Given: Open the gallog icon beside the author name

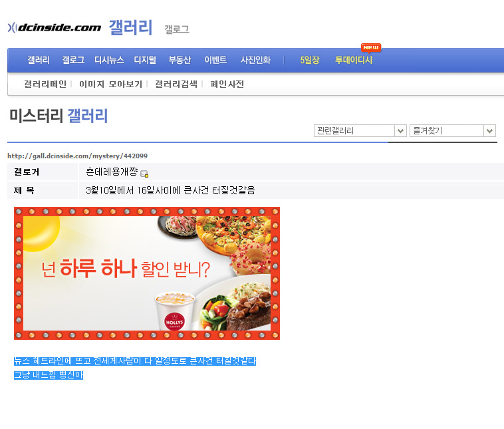Looking at the screenshot, I should click(144, 174).
